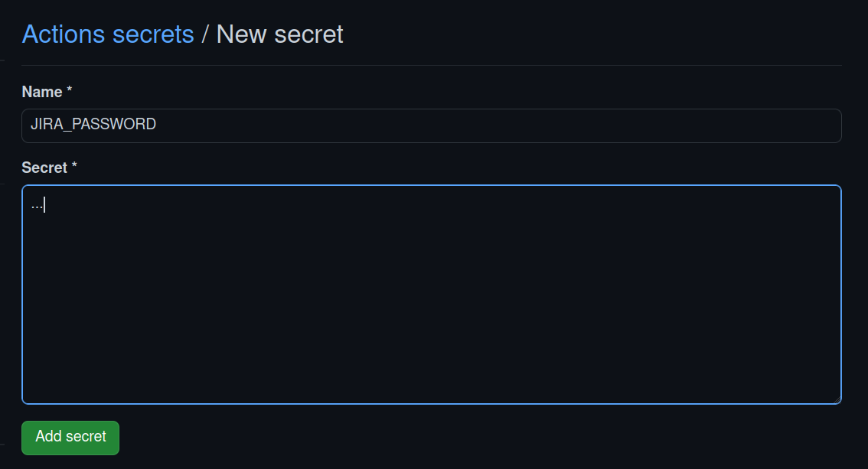Viewport: 868px width, 469px height.
Task: Click the asterisk beside the Secret label
Action: [74, 166]
